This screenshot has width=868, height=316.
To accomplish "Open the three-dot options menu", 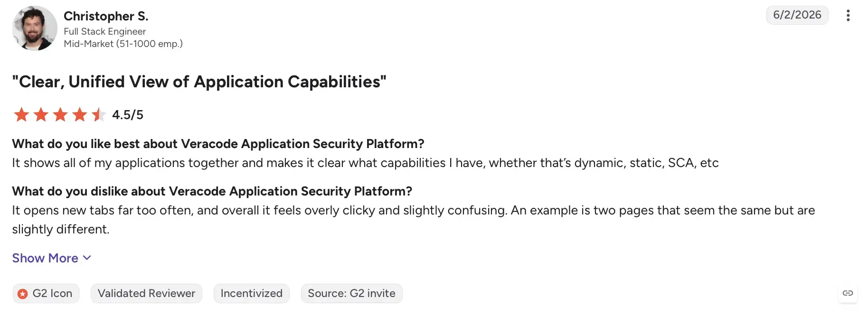I will 848,15.
